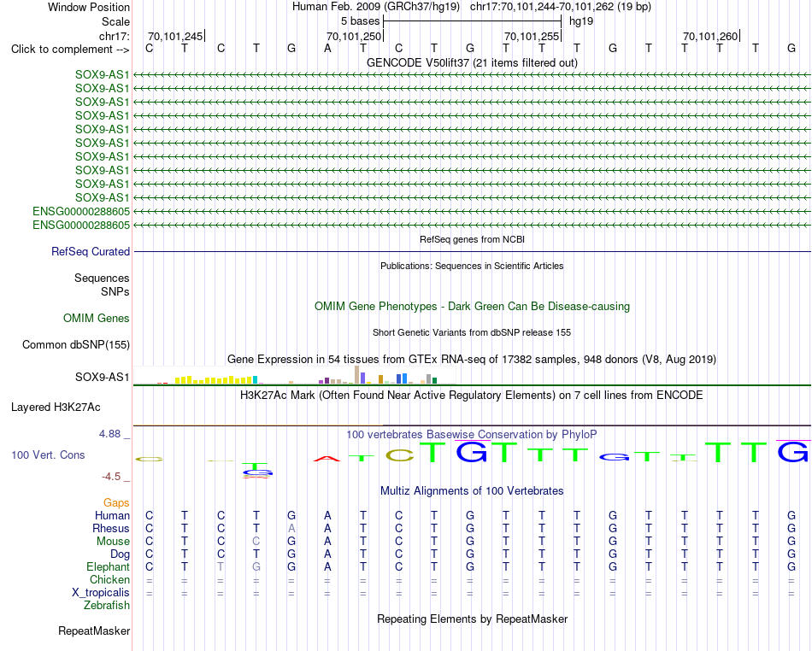
Task: Click the Scale track label
Action: 115,21
